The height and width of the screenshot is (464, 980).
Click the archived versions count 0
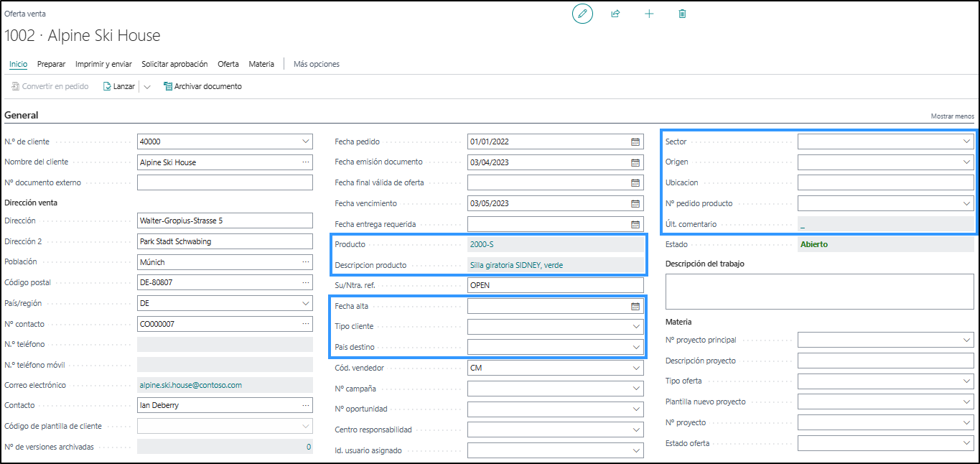tap(309, 447)
